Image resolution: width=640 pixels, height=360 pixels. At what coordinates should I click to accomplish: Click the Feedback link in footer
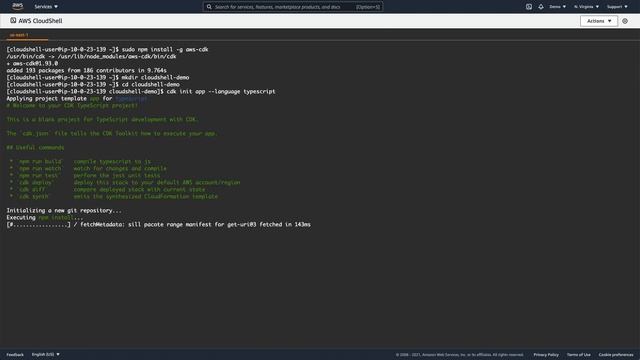pyautogui.click(x=15, y=355)
